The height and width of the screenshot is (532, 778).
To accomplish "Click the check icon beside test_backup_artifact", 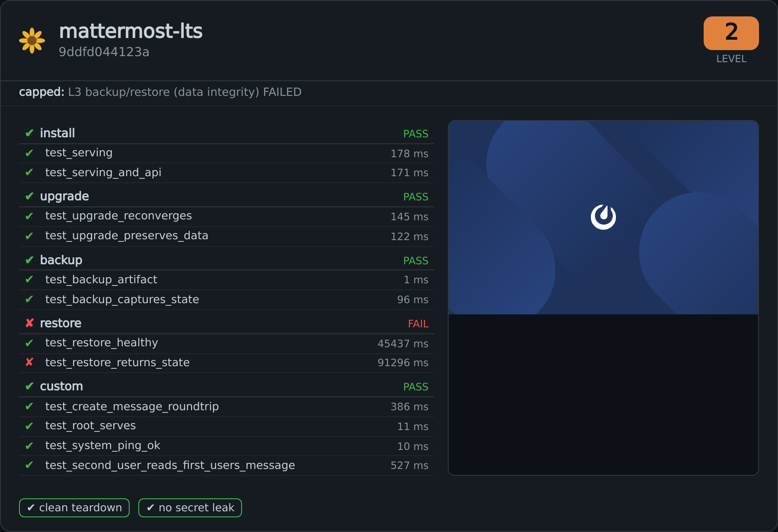I will [x=29, y=279].
